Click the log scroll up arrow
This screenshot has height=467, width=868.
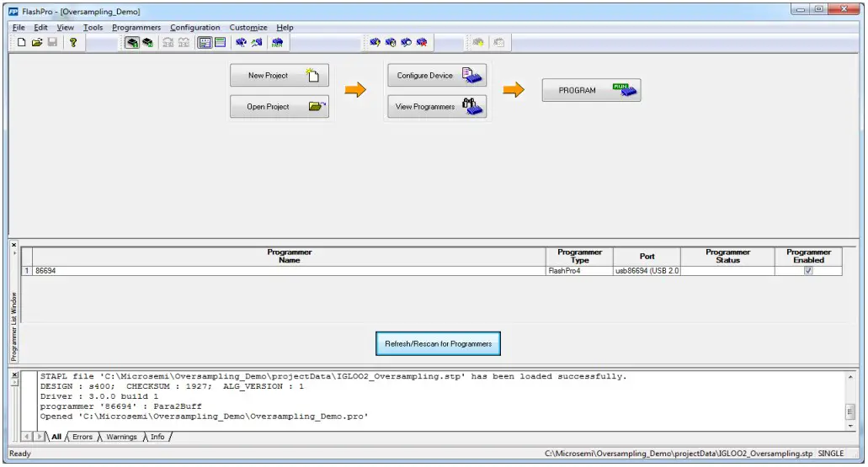850,377
